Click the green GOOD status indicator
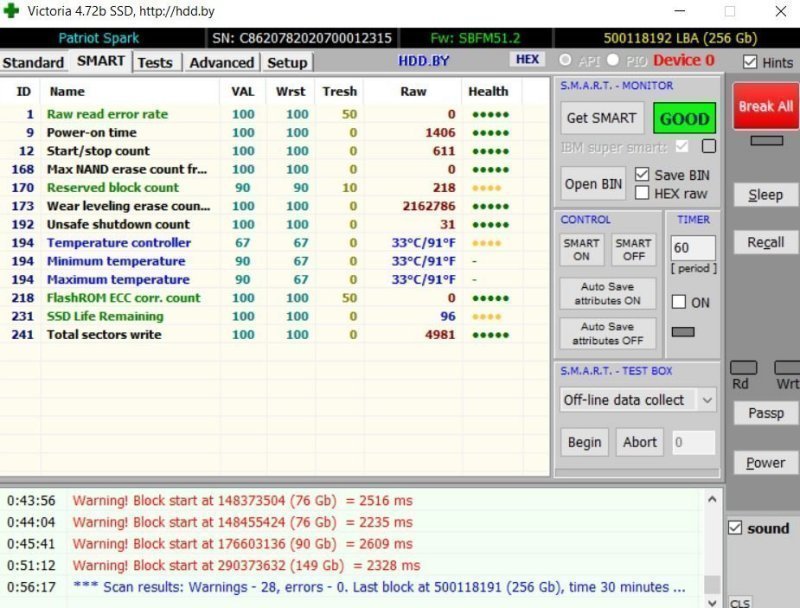Viewport: 800px width, 608px height. (684, 118)
